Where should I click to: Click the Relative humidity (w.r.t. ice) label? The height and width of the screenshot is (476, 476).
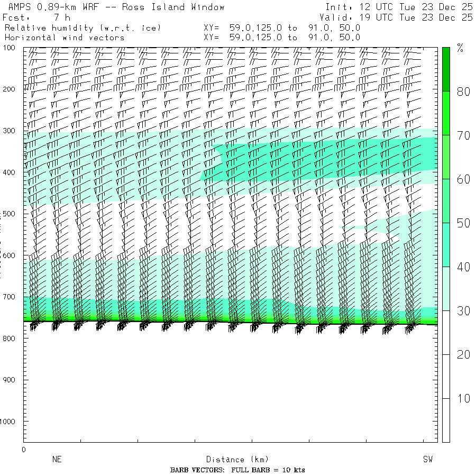82,28
